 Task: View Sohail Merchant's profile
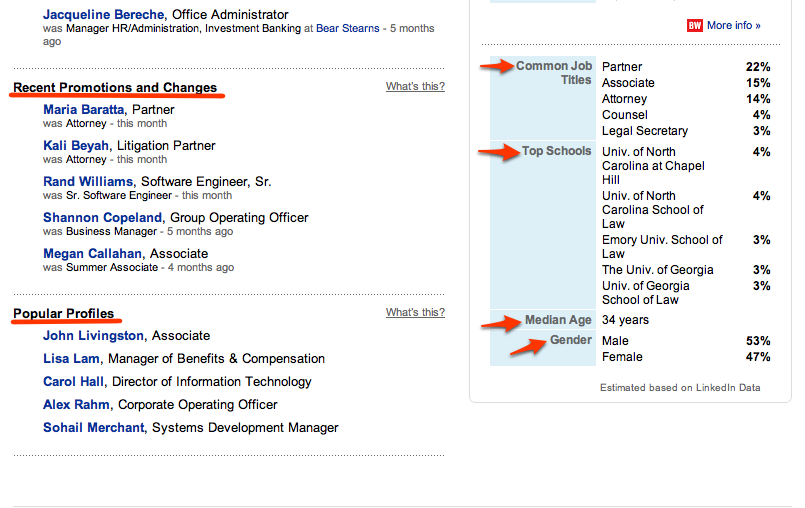pyautogui.click(x=95, y=428)
